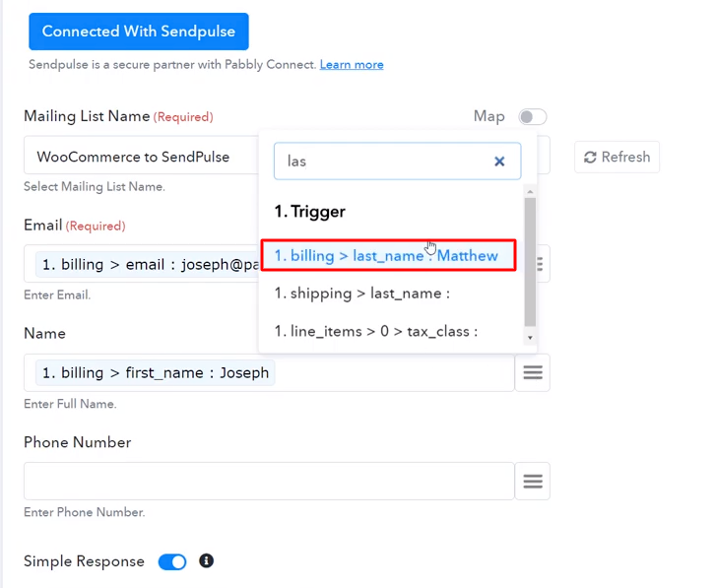This screenshot has width=715, height=588.
Task: Select shipping > last_name option
Action: (362, 294)
